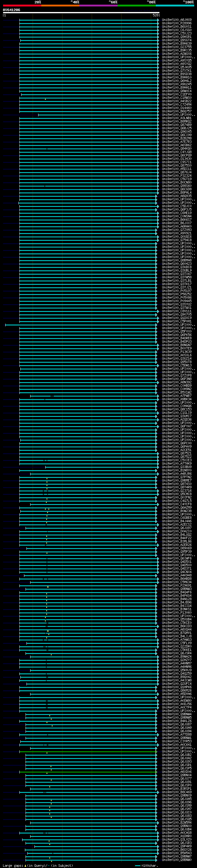Select the UniRef100_B9SD38 label
This screenshot has width=197, height=868.
pyautogui.click(x=177, y=74)
